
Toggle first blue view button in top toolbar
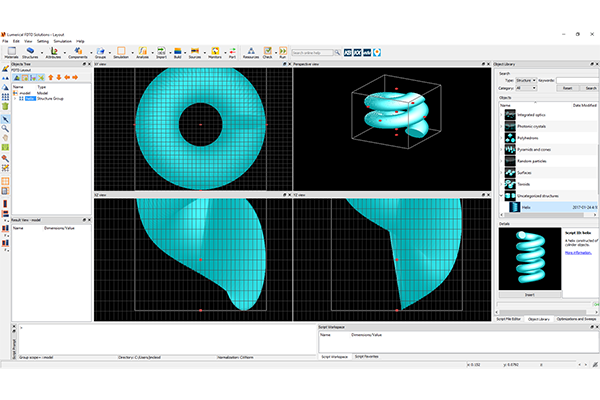tap(347, 52)
